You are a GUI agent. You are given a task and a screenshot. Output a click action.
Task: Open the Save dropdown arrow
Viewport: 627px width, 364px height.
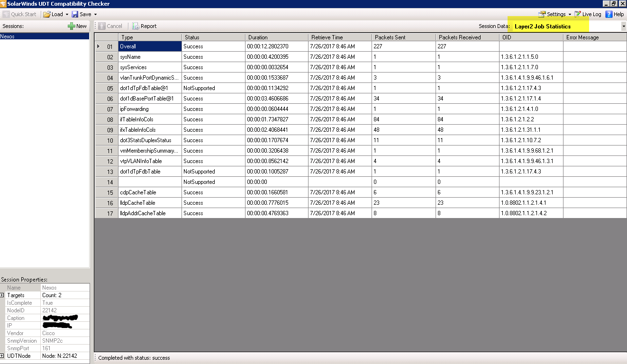click(95, 14)
